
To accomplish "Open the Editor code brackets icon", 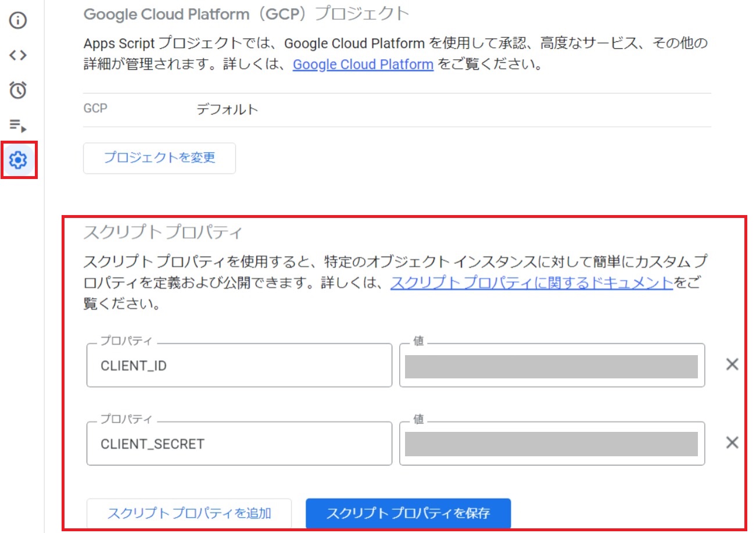I will point(18,55).
